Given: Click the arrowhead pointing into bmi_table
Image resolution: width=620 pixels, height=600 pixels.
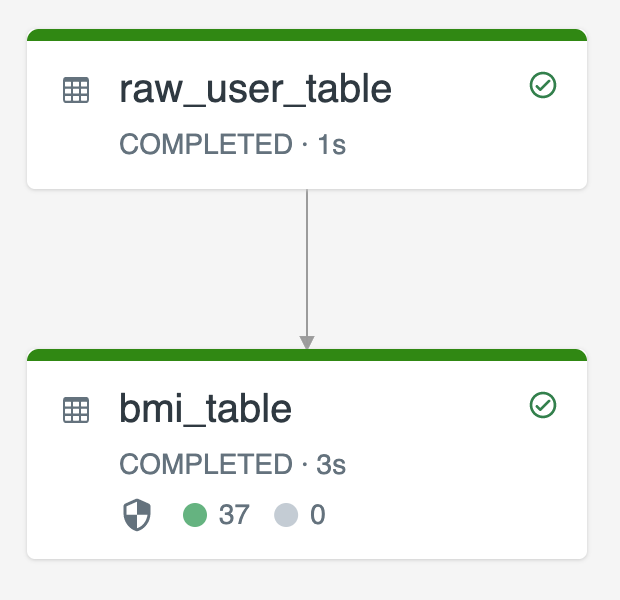Looking at the screenshot, I should [307, 342].
